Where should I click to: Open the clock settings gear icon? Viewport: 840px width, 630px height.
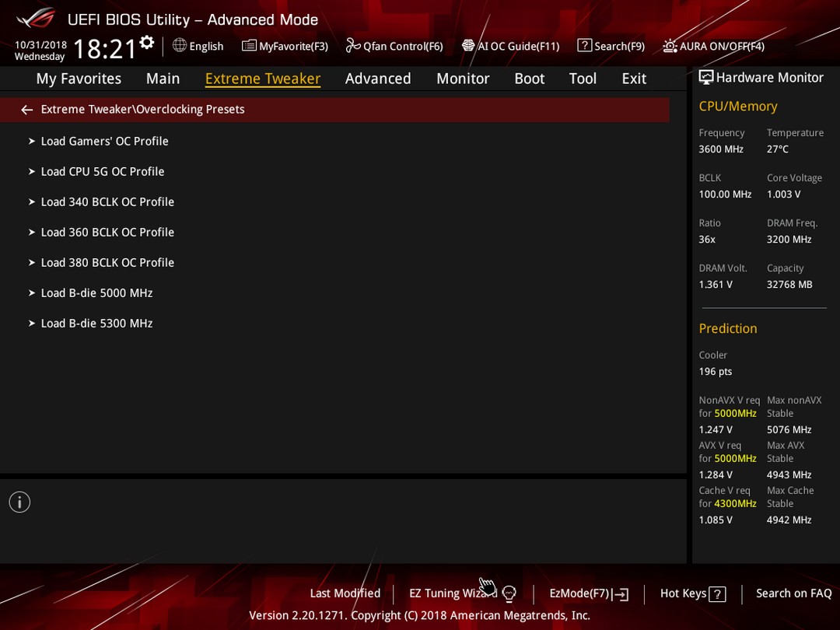point(147,42)
